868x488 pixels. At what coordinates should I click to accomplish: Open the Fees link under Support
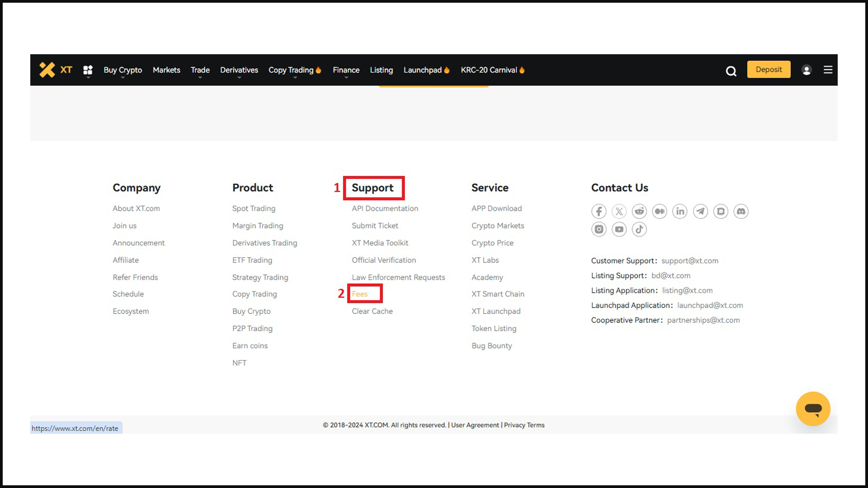(x=360, y=294)
